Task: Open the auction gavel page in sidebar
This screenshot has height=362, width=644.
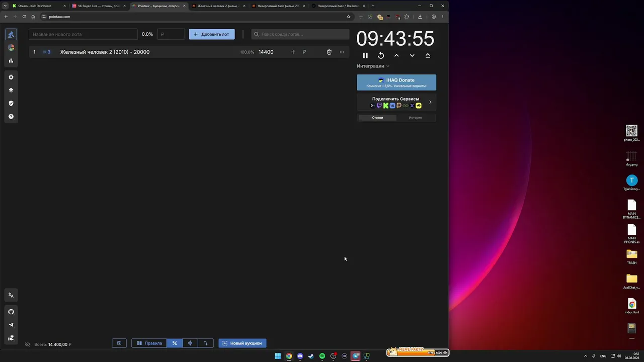Action: (x=11, y=35)
